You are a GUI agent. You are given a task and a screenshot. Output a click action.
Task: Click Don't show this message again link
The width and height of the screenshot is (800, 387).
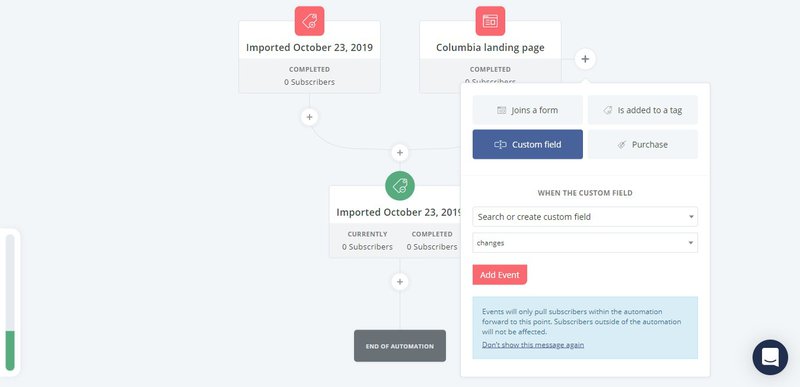click(x=533, y=345)
